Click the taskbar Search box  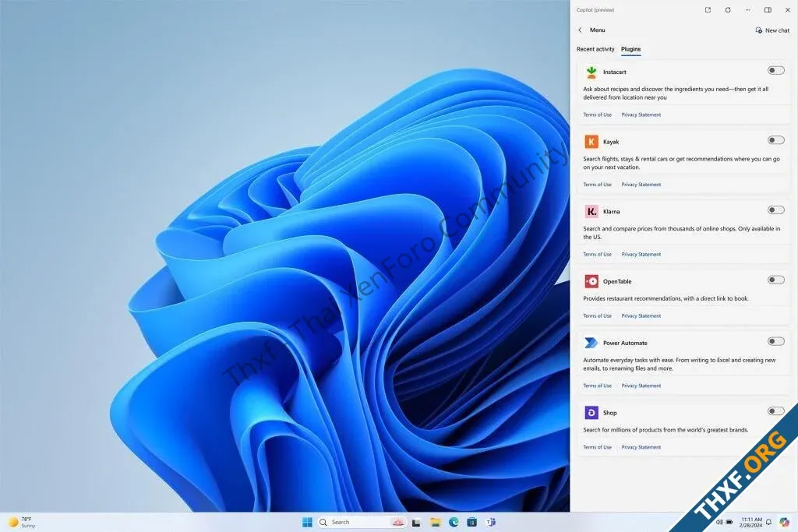(362, 523)
